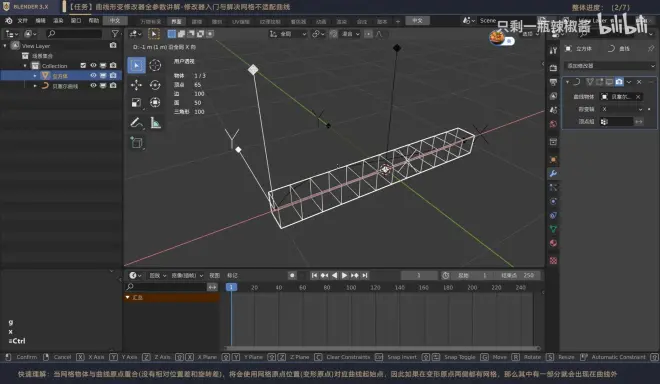Open the Tool properties tab
This screenshot has width=660, height=384.
pos(554,51)
